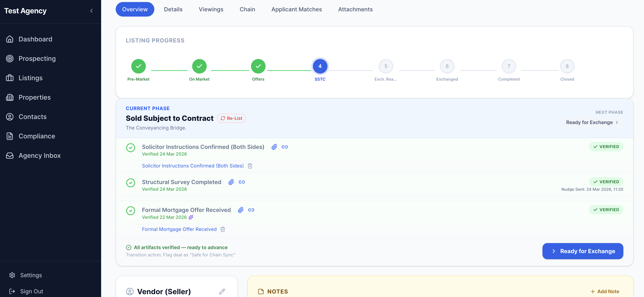
Task: Open the Agency Inbox
Action: coord(39,155)
